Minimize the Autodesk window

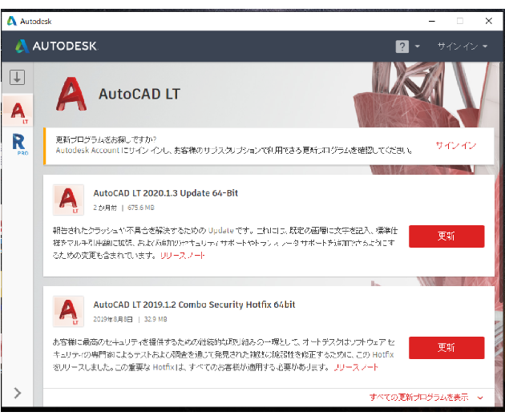pyautogui.click(x=432, y=22)
